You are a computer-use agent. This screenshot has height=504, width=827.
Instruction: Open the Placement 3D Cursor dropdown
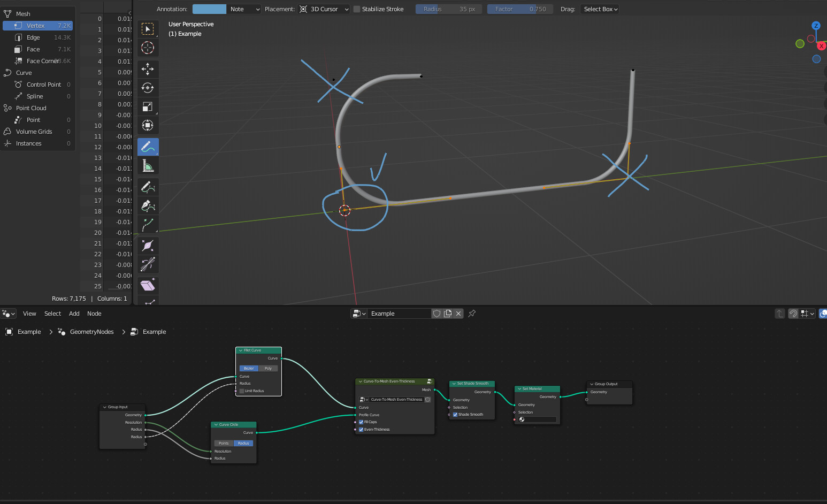click(x=324, y=9)
